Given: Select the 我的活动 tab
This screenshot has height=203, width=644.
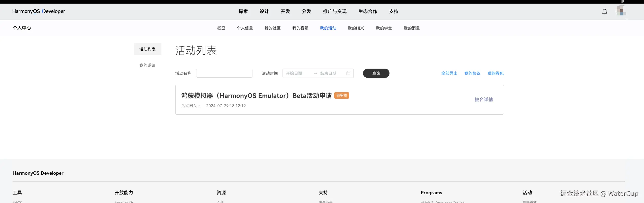Looking at the screenshot, I should tap(328, 28).
